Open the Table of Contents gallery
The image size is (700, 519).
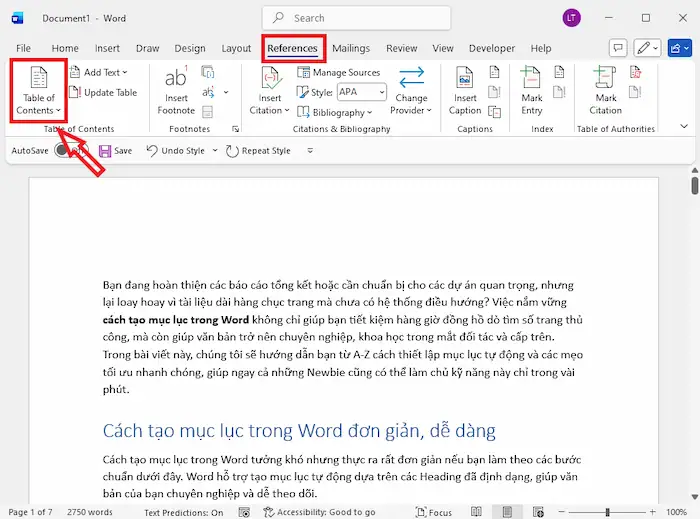point(39,92)
